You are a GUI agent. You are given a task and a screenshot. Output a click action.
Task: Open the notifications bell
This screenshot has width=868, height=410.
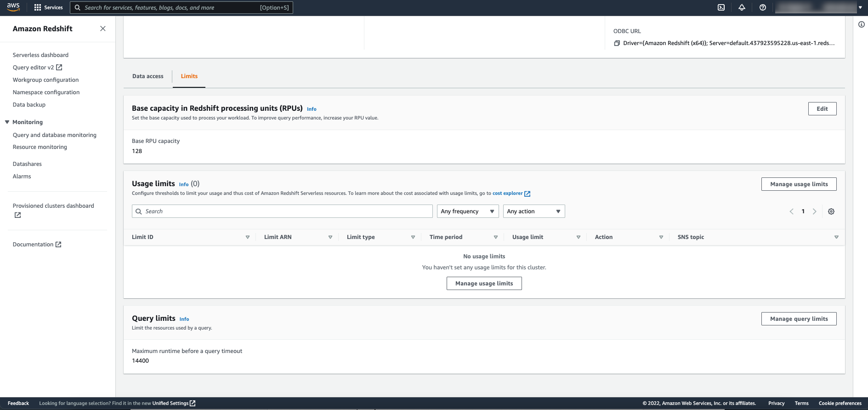[742, 7]
